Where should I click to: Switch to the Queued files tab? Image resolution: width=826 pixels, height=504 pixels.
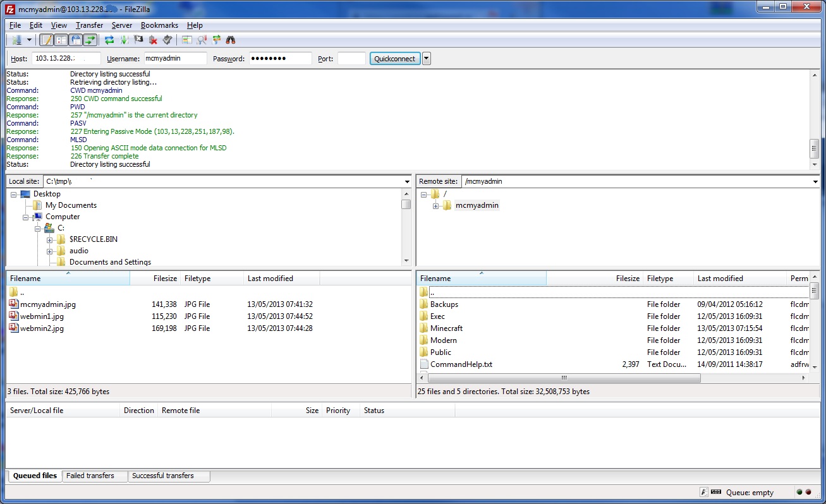[35, 476]
